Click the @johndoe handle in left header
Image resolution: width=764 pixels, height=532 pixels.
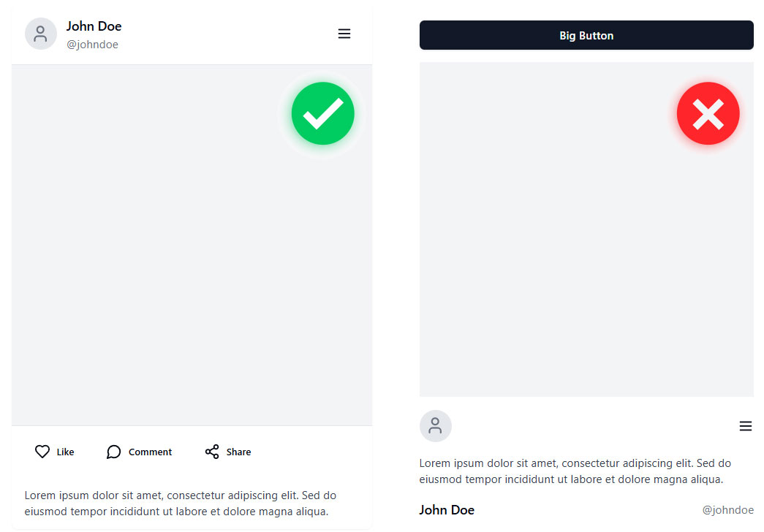(x=92, y=45)
